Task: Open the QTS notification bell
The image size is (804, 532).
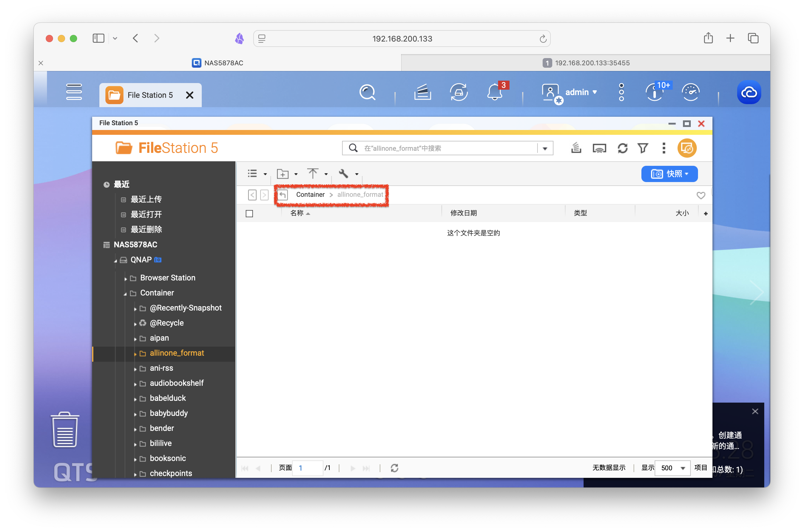Action: coord(494,92)
